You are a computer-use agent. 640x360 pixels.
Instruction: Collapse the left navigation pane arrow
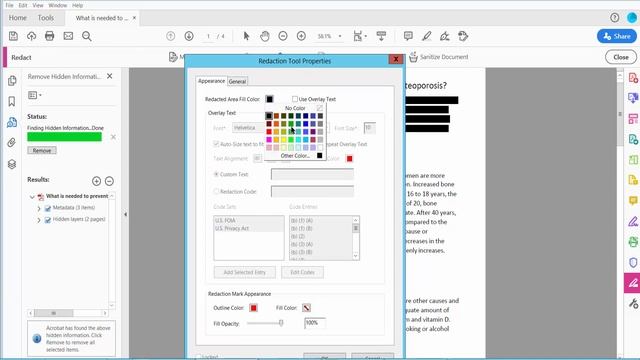tap(125, 214)
